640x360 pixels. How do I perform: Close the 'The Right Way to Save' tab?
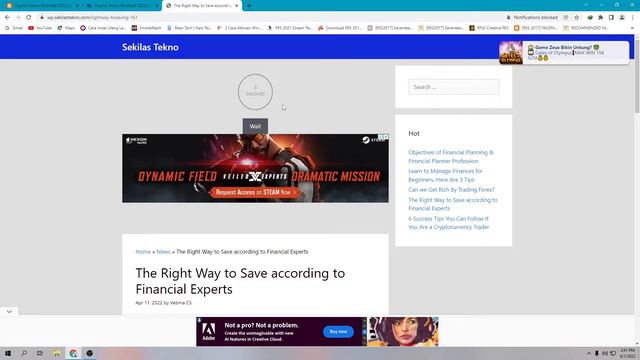[x=236, y=6]
